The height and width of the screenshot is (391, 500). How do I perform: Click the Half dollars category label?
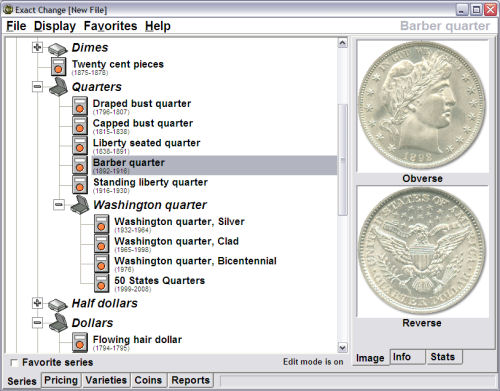pos(105,303)
